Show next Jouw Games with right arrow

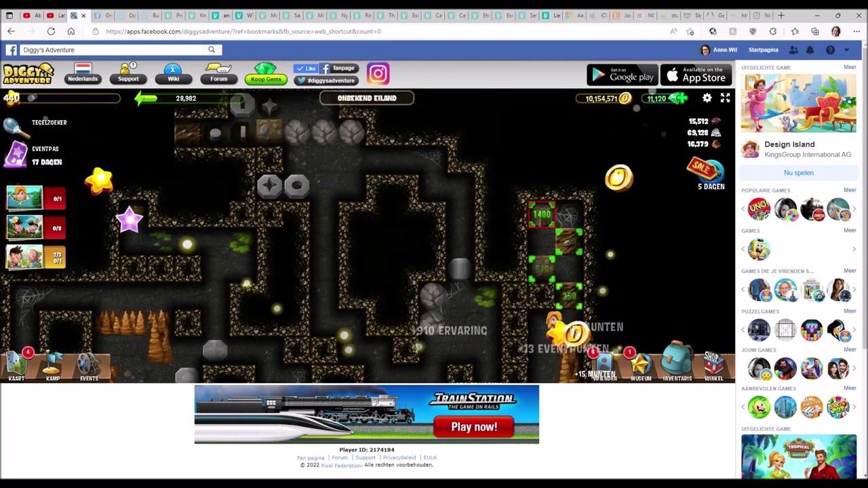tap(854, 369)
